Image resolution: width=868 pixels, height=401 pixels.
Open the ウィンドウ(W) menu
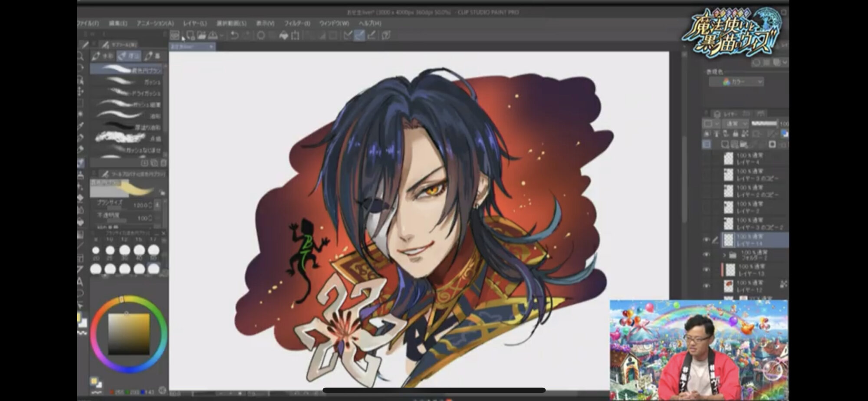tap(334, 23)
